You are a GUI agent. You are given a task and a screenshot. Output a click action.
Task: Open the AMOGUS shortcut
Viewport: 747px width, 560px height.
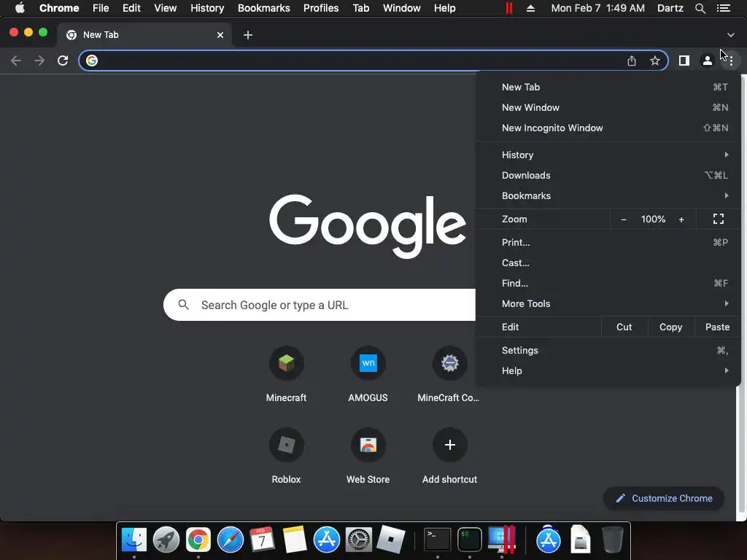[368, 374]
